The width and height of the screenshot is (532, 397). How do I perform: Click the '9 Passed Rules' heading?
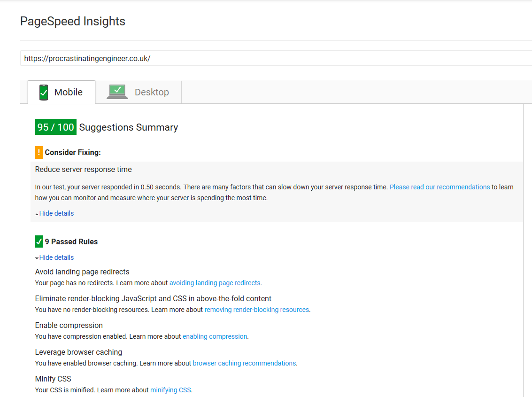point(71,242)
